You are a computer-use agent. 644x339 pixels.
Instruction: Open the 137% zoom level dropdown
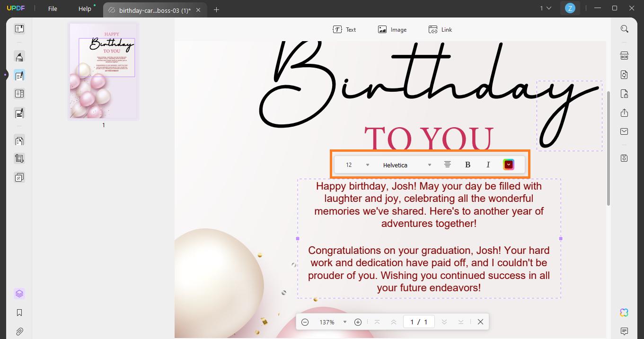[333, 322]
